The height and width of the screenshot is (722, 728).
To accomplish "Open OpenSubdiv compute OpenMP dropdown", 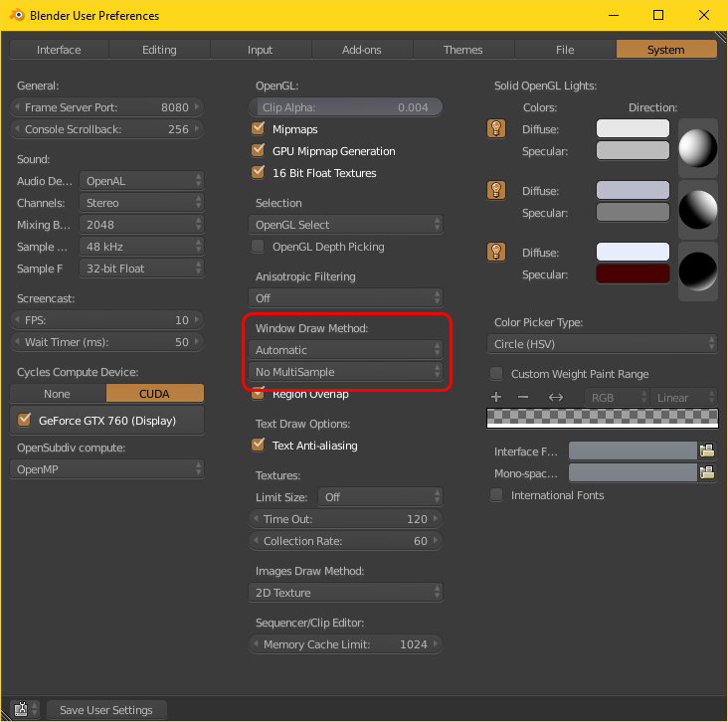I will tap(106, 469).
